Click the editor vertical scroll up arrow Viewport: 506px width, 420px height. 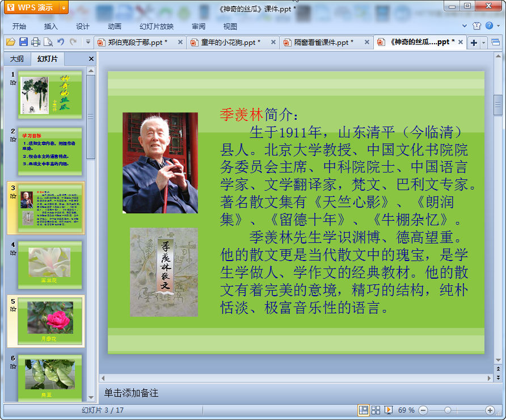point(498,56)
